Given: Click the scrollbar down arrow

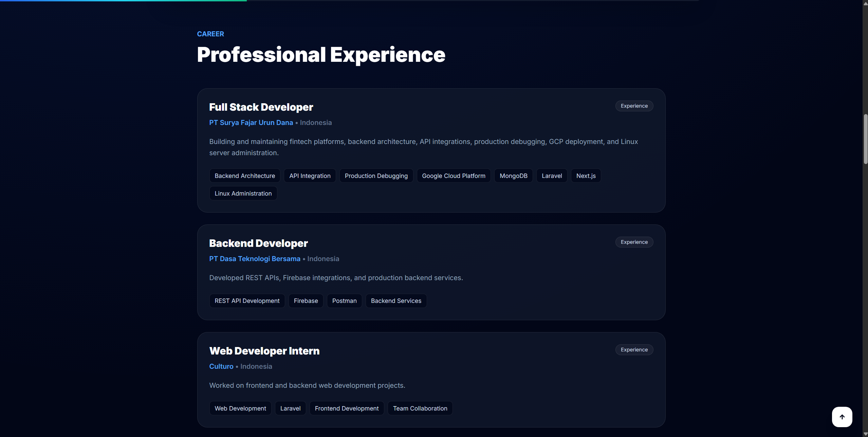Looking at the screenshot, I should tap(865, 434).
